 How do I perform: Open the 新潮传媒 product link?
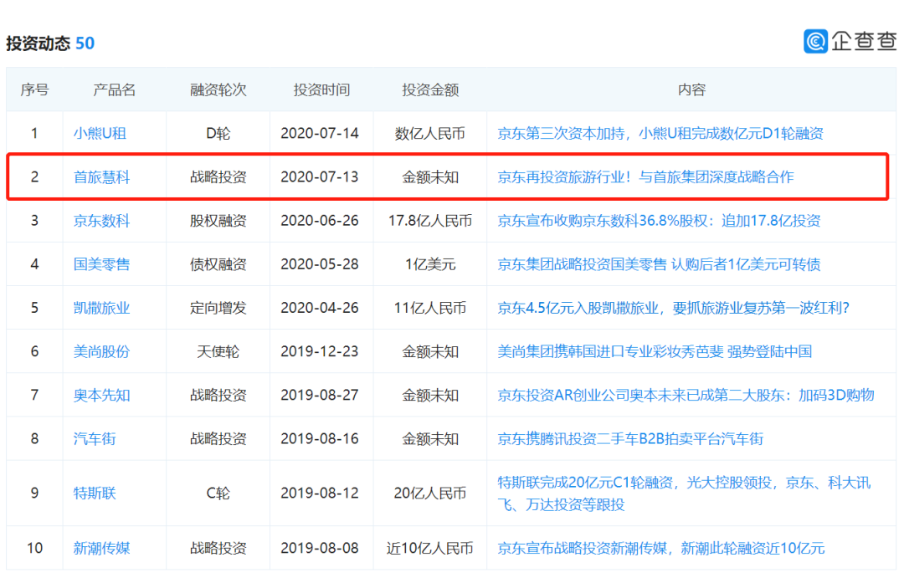(x=101, y=548)
